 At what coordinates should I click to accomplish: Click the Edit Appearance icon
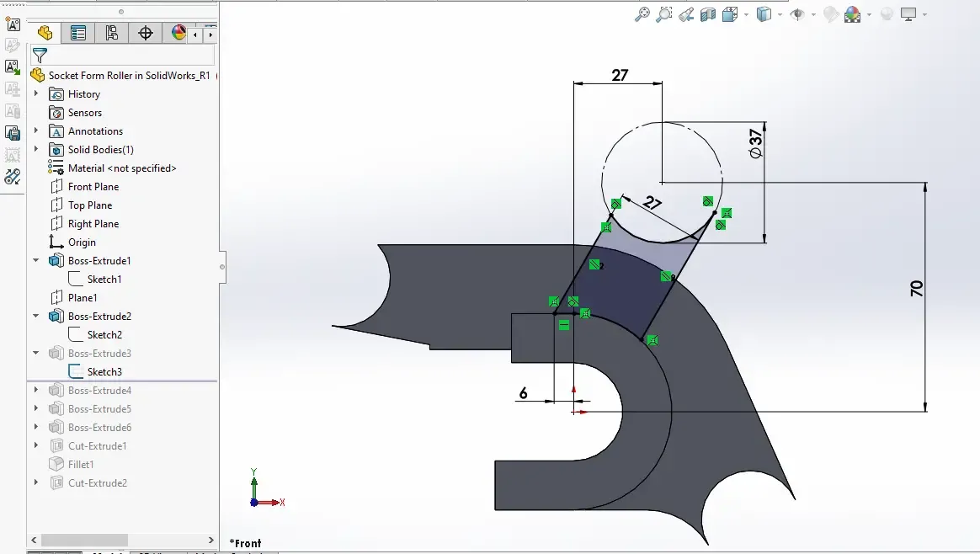pyautogui.click(x=831, y=13)
